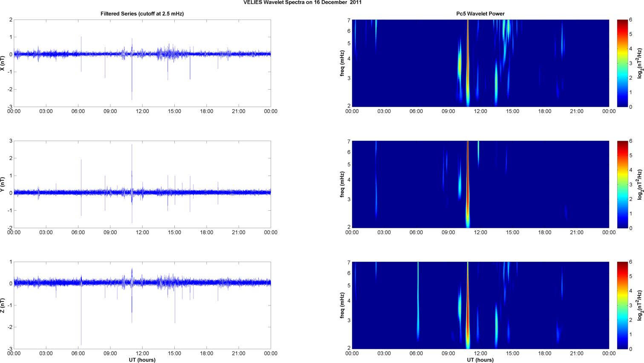Click the Z component wavelet power spectrogram
Viewport: 644px width, 363px height.
(x=480, y=305)
